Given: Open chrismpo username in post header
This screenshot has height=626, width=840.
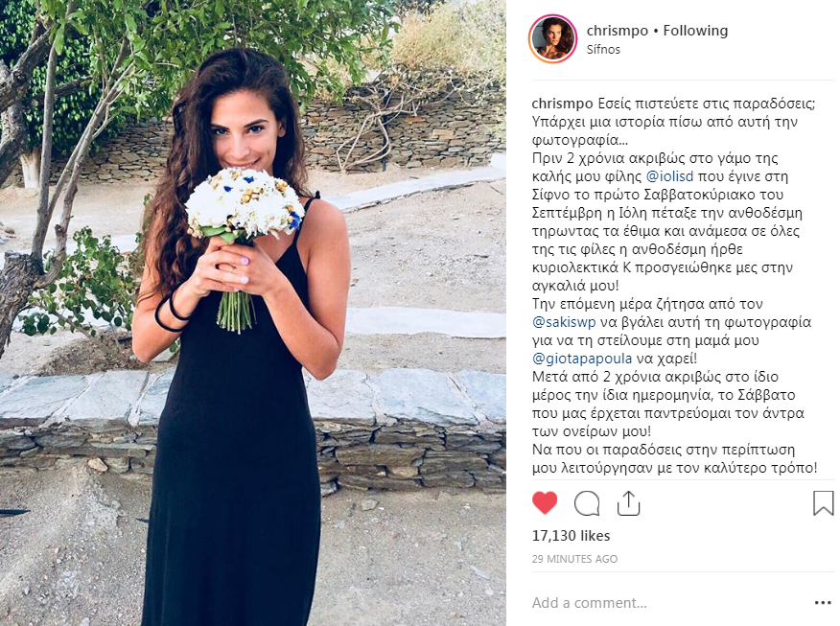Looking at the screenshot, I should (x=618, y=31).
